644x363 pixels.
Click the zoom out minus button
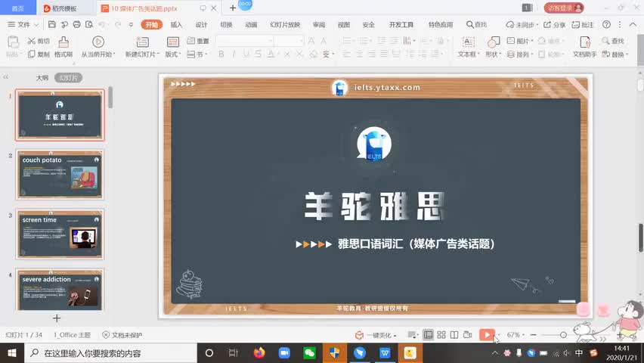click(533, 334)
